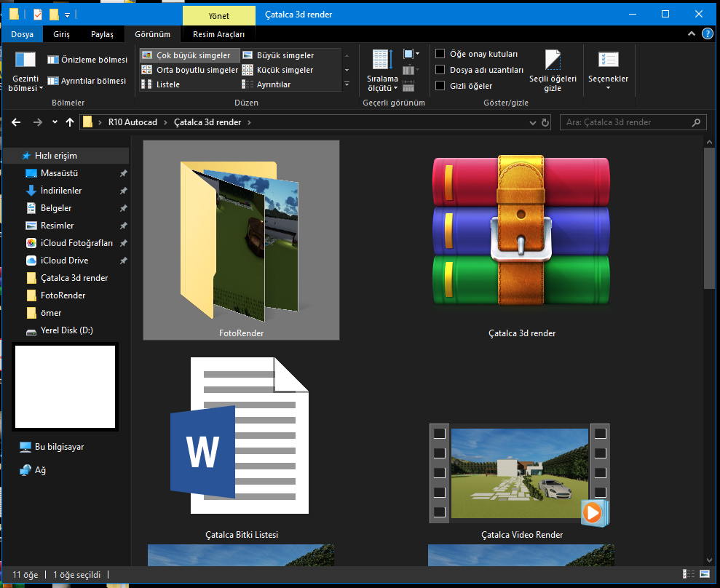Switch to the Paylaş ribbon tab
720x588 pixels.
(x=102, y=34)
